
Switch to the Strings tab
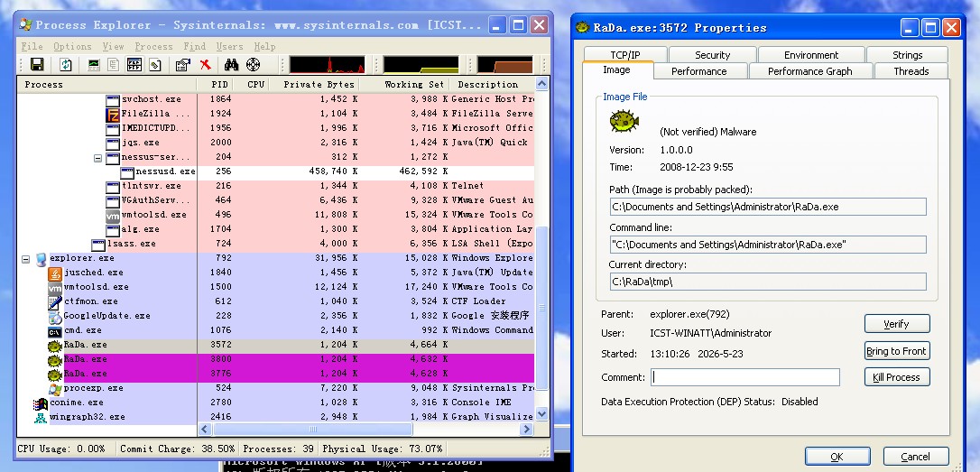(x=908, y=55)
